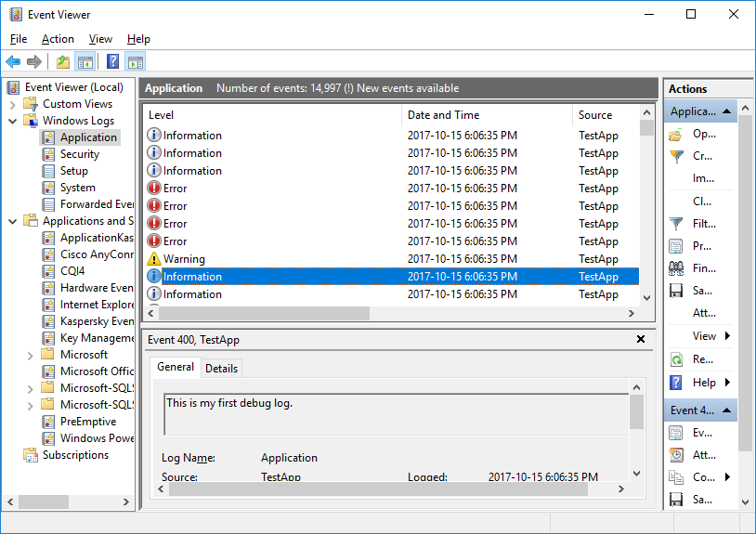Click Filter Current Log funnel icon
756x534 pixels.
point(676,224)
